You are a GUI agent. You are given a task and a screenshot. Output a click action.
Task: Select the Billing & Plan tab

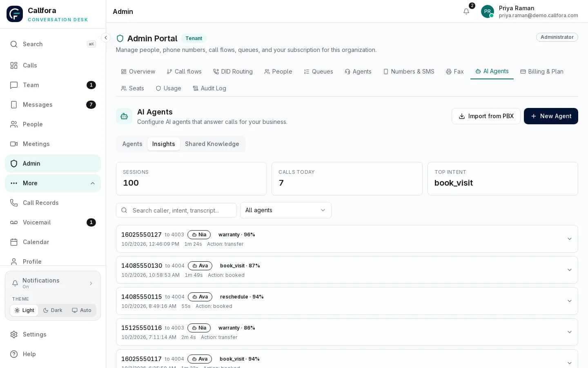pos(542,72)
